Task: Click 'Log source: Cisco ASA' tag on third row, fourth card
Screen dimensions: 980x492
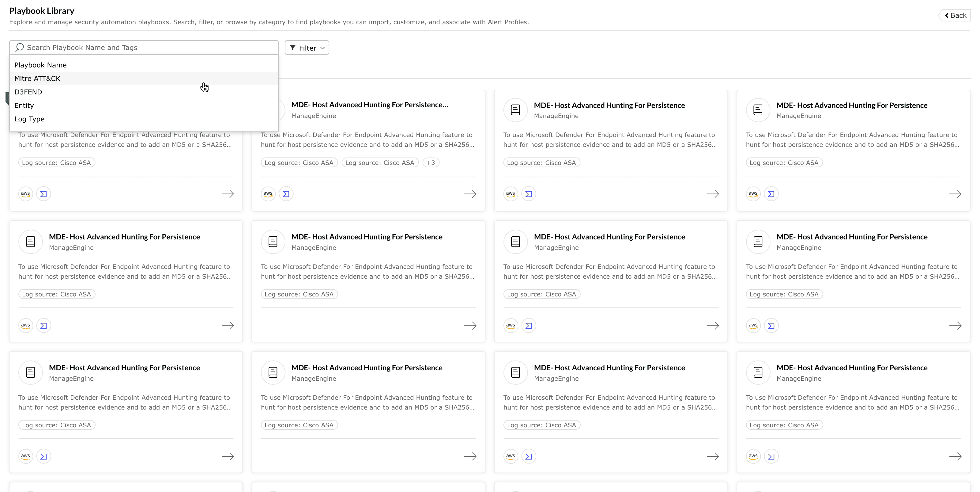Action: click(x=784, y=425)
